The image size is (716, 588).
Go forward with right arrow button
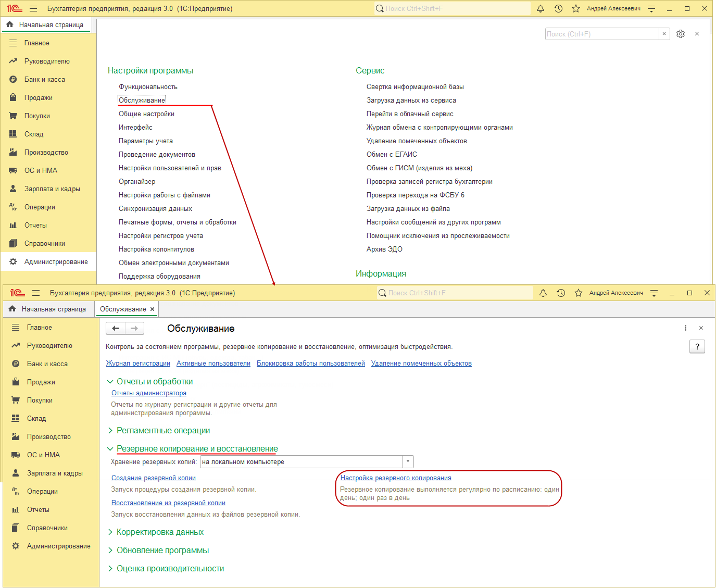point(134,329)
